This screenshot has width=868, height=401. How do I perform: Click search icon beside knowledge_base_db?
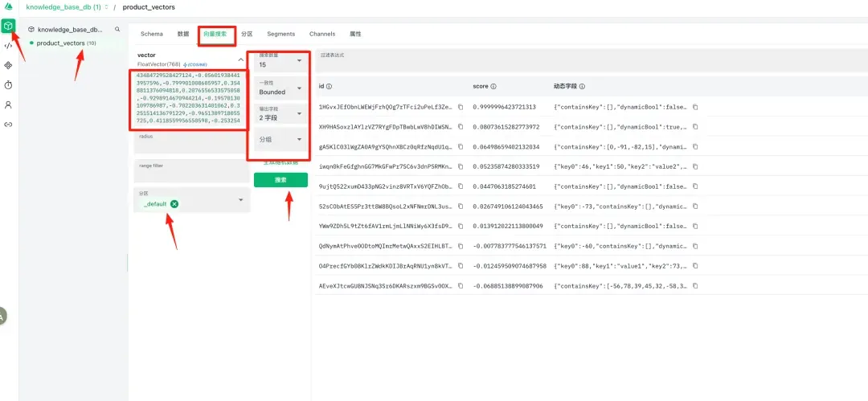[117, 29]
